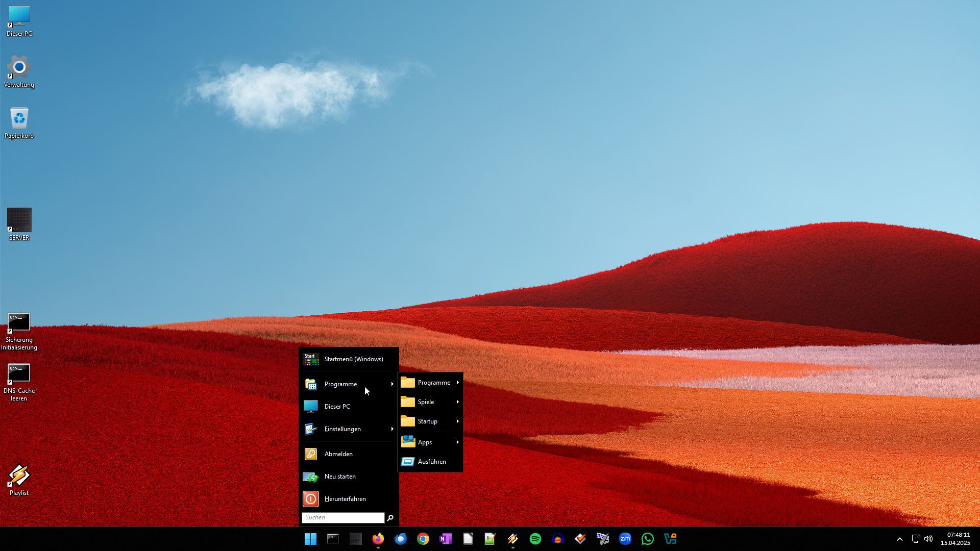Open Google Chrome in taskbar
The width and height of the screenshot is (980, 551).
tap(423, 539)
